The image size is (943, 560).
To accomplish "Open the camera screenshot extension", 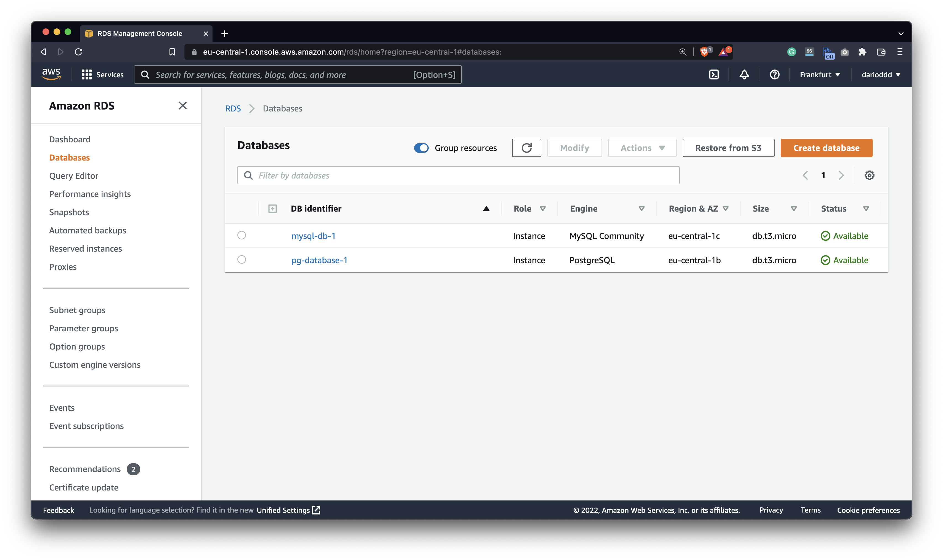I will pos(845,52).
